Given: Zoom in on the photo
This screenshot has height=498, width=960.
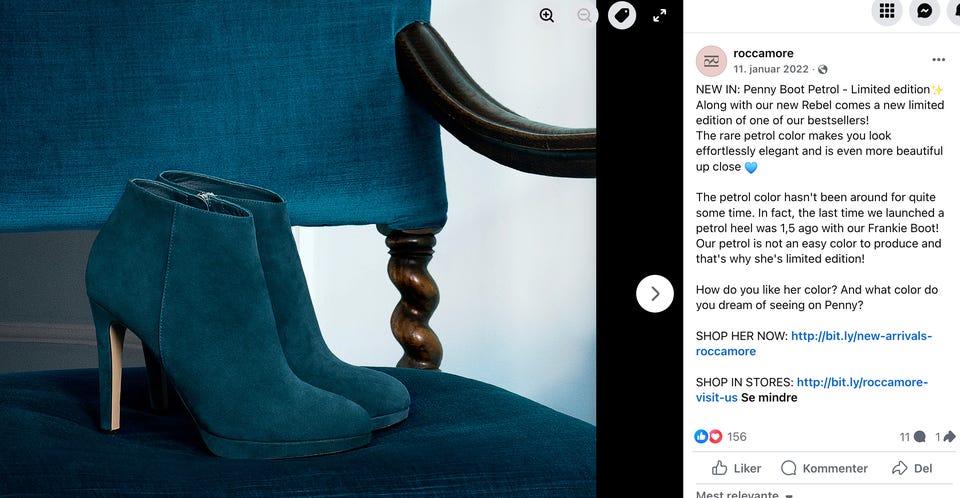Looking at the screenshot, I should (x=547, y=15).
